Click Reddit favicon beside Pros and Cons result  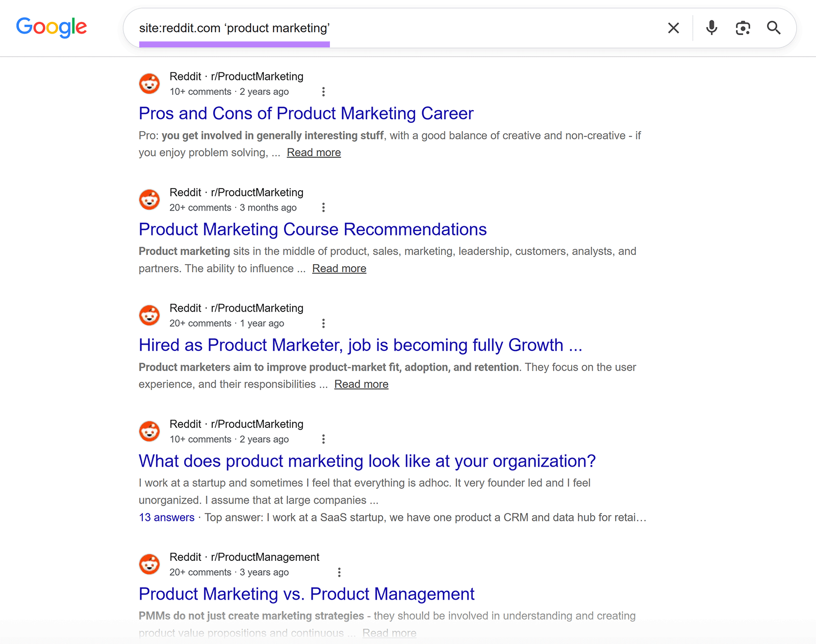click(x=149, y=84)
